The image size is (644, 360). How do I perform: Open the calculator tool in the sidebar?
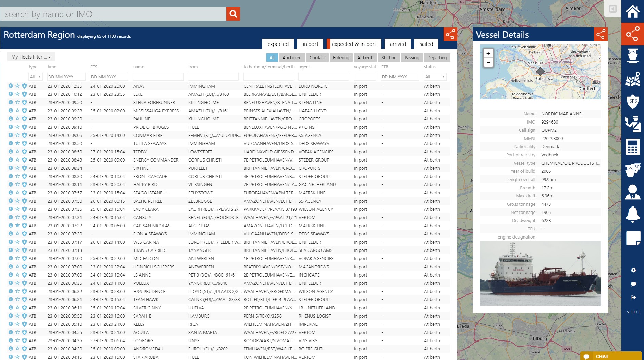633,146
